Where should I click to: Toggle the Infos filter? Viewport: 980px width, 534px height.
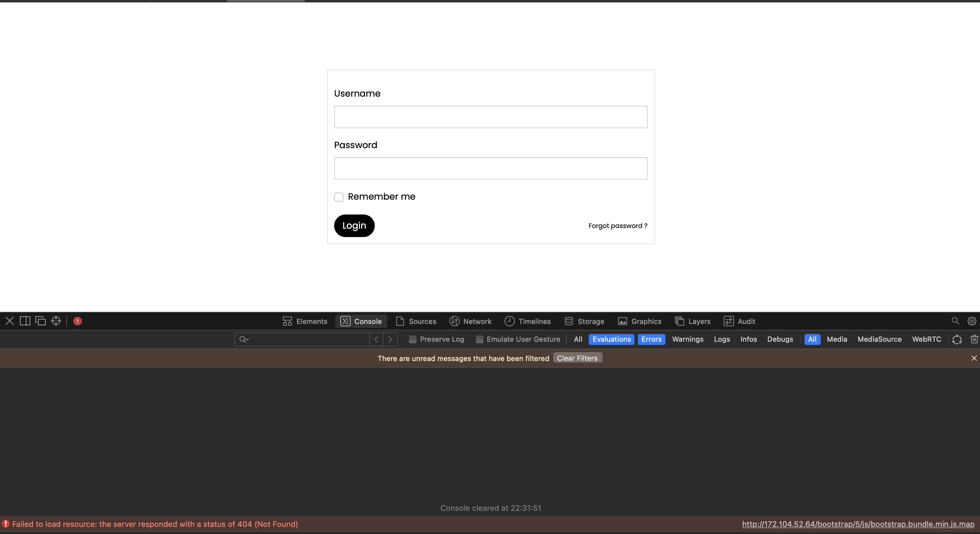click(x=748, y=339)
